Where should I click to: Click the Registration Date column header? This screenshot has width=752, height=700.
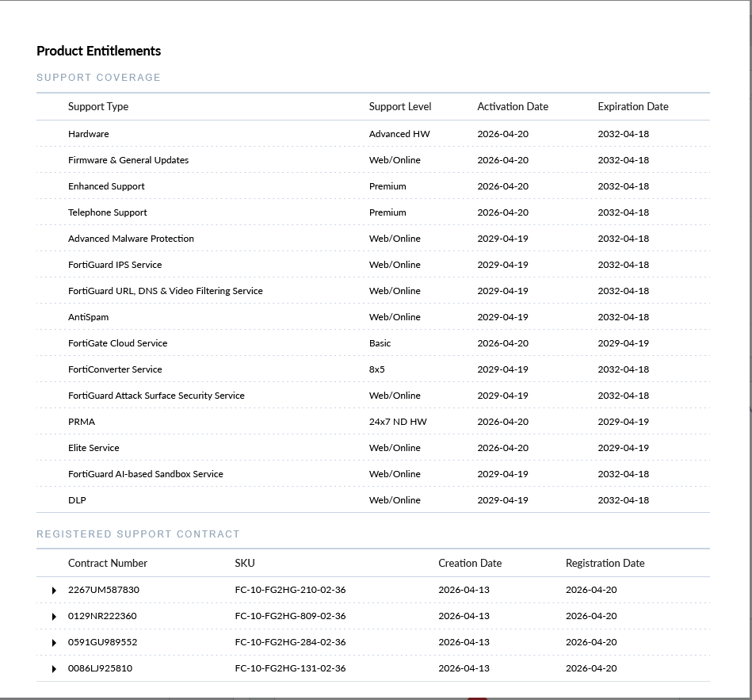pyautogui.click(x=605, y=564)
